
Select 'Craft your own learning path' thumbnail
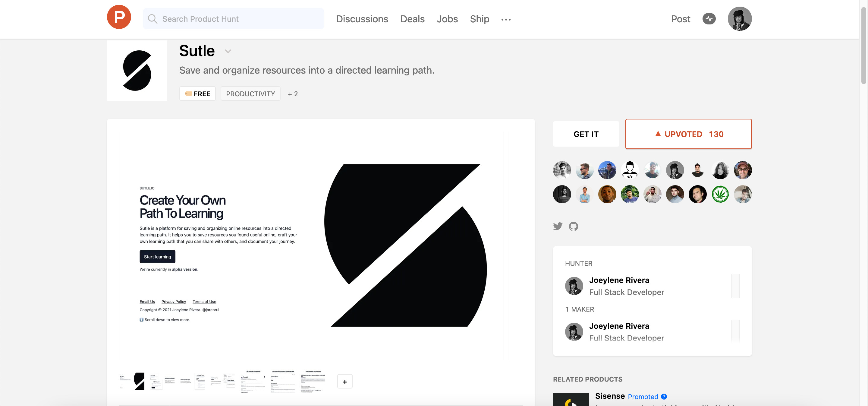pos(253,381)
